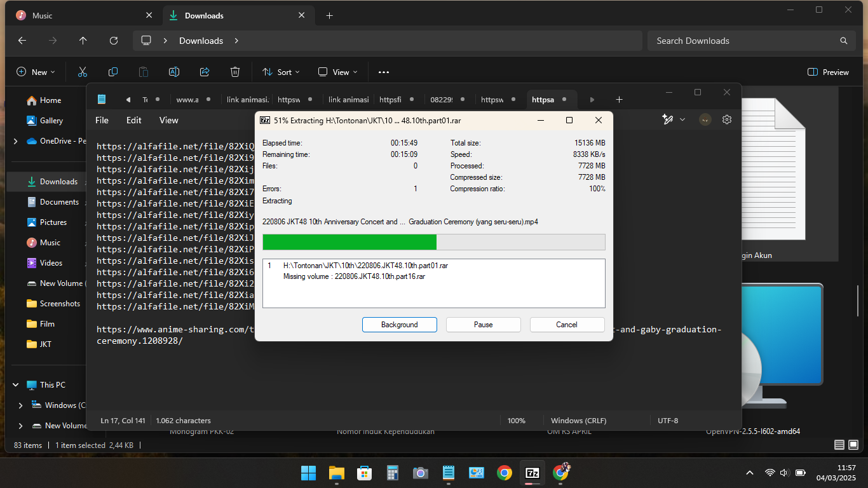
Task: Pause the 7-Zip extraction
Action: 484,325
